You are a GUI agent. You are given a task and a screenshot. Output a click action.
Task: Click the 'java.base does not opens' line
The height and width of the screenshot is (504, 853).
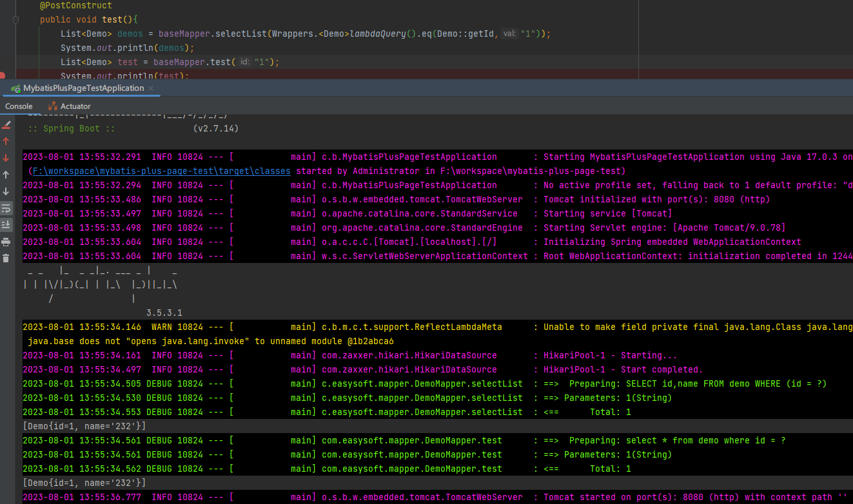211,341
